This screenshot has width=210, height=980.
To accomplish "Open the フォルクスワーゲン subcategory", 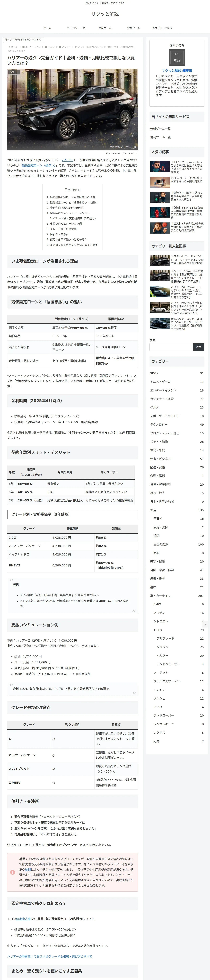I will (178, 681).
